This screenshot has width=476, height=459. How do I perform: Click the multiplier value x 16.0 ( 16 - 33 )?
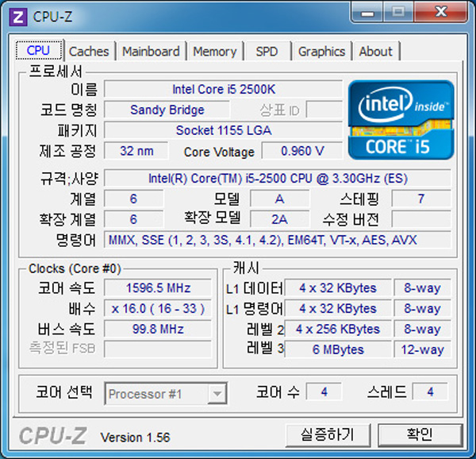[158, 308]
